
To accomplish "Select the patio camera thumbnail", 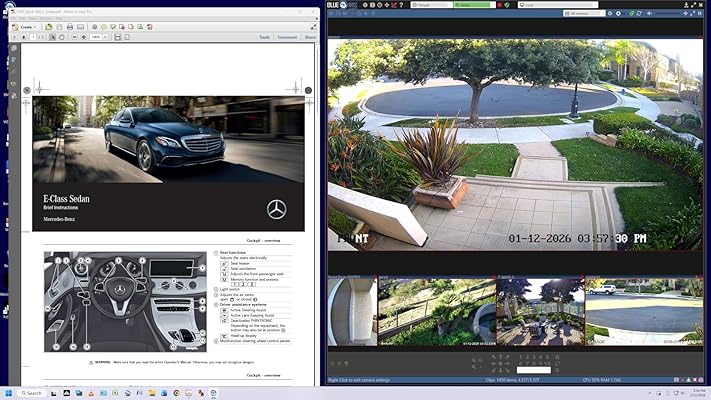I will coord(540,311).
